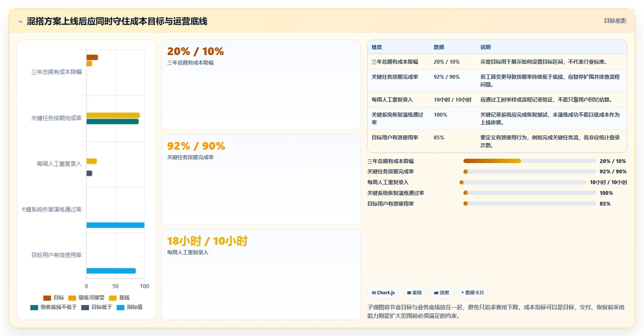Click the lightning icon beside the page title
This screenshot has height=336, width=644.
click(20, 22)
